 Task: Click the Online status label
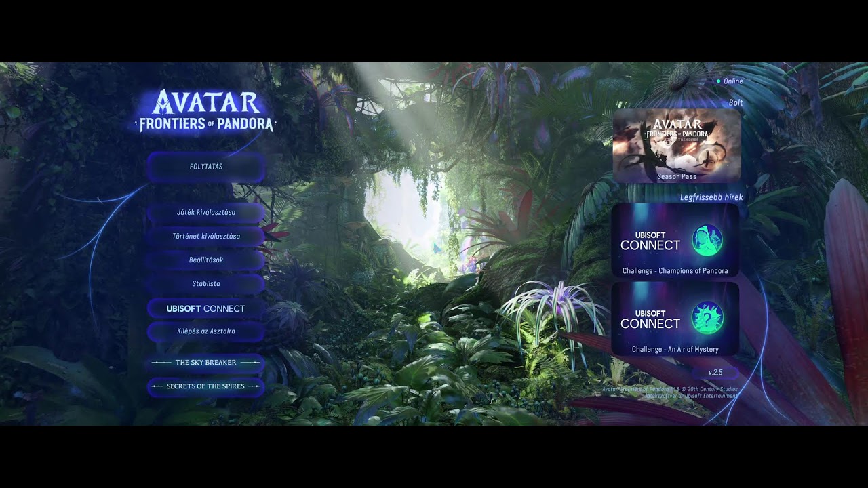pyautogui.click(x=733, y=81)
